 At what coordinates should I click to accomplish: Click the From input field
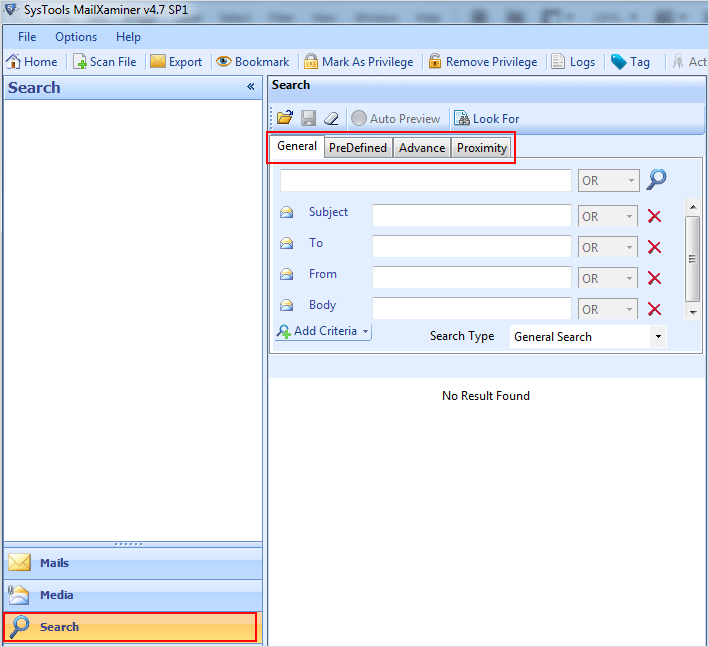472,277
